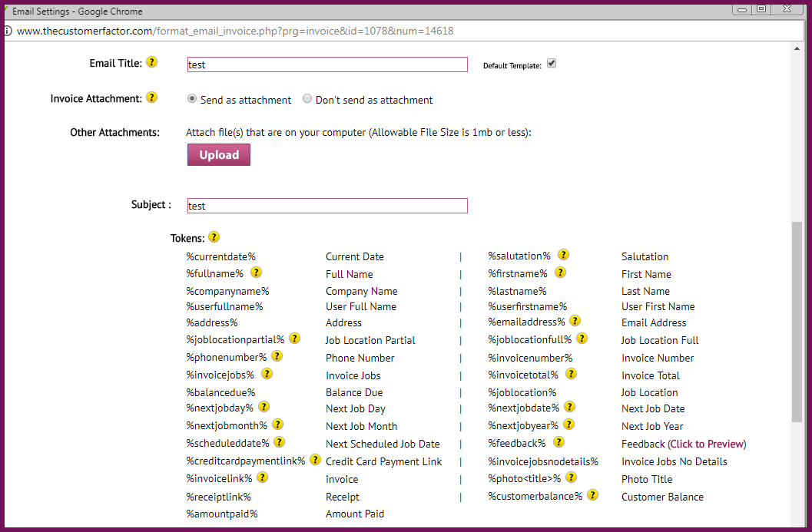
Task: Click the vertical scrollbar thumb
Action: pyautogui.click(x=797, y=322)
